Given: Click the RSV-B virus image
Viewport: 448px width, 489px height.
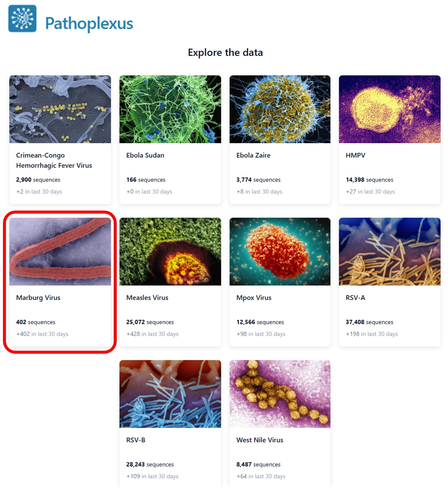Looking at the screenshot, I should pos(170,394).
